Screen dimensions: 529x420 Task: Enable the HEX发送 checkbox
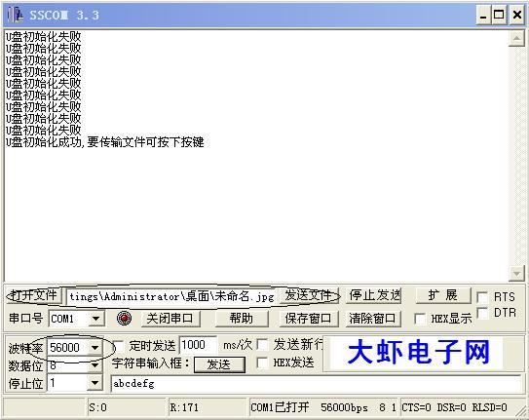point(262,363)
